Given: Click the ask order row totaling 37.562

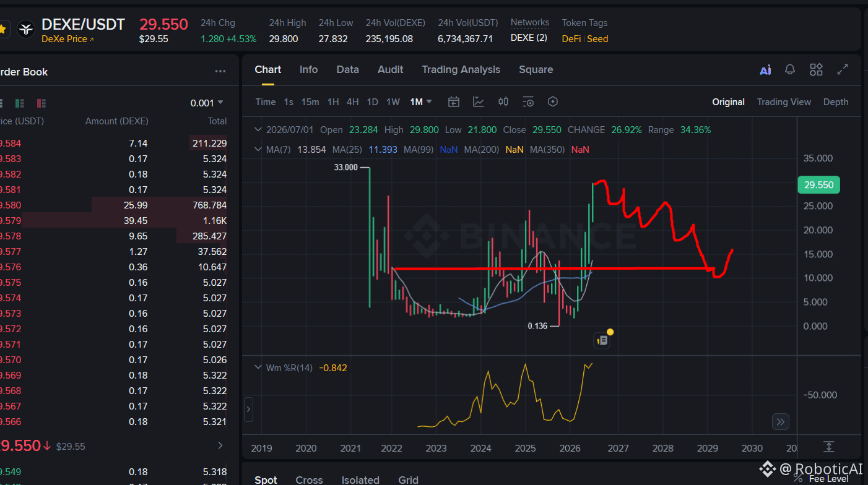Looking at the screenshot, I should click(x=113, y=252).
